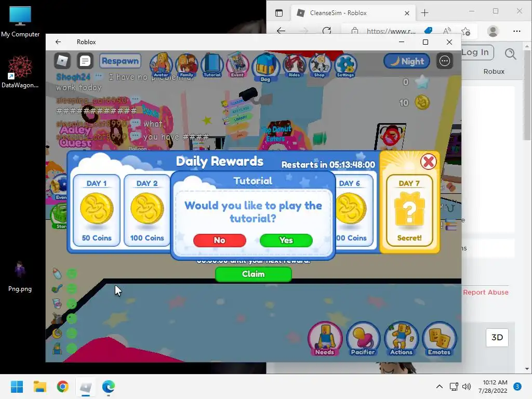Open the Pacifier menu
The image size is (532, 399).
click(363, 339)
